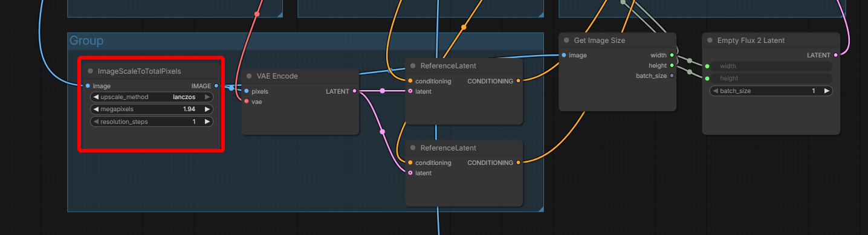Select the lower ReferenceLatent node title
This screenshot has height=235, width=868.
tap(449, 148)
